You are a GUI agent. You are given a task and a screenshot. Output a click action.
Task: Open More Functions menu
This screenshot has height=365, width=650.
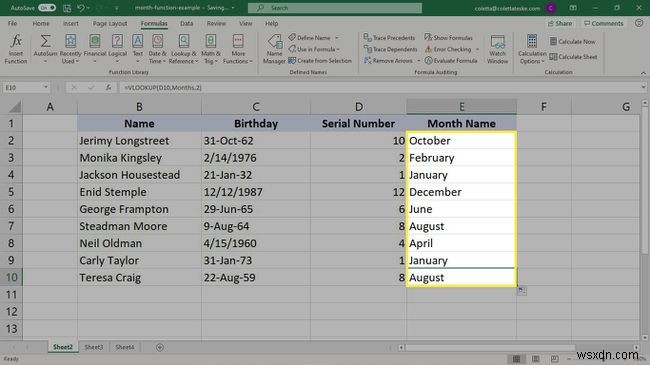(x=238, y=49)
